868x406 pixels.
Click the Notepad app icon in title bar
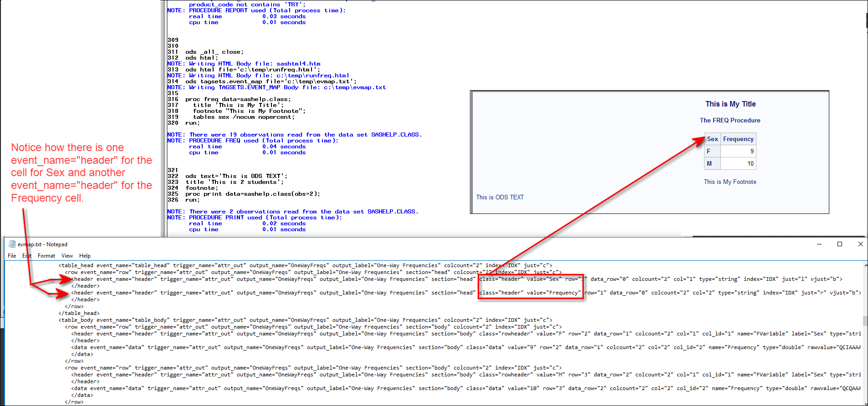pyautogui.click(x=12, y=244)
